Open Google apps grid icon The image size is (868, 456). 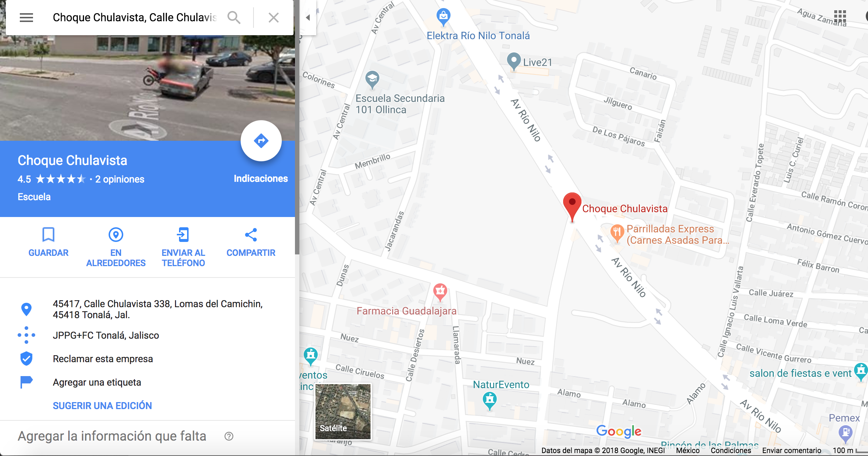[x=840, y=16]
